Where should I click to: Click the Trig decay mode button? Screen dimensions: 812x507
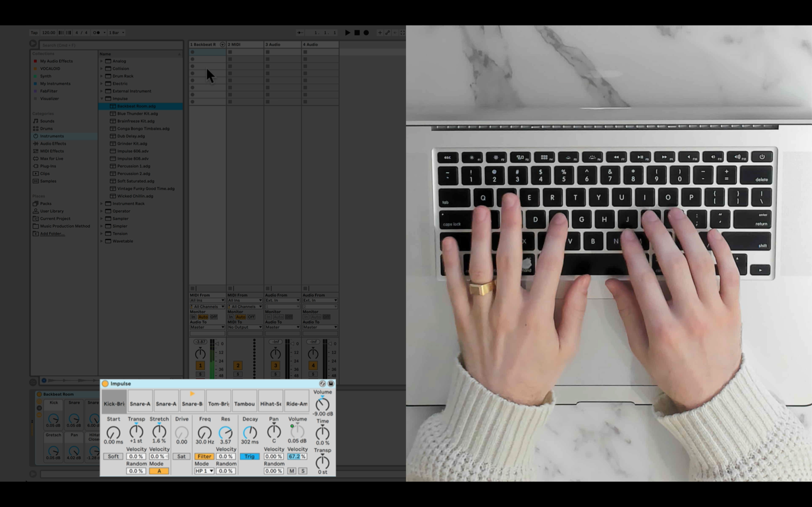pyautogui.click(x=249, y=456)
